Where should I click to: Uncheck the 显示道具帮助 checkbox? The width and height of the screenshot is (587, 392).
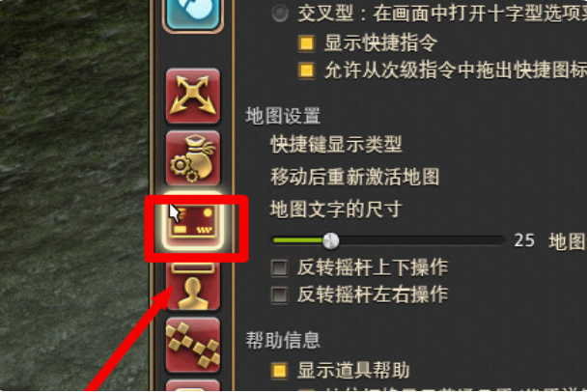tap(279, 371)
